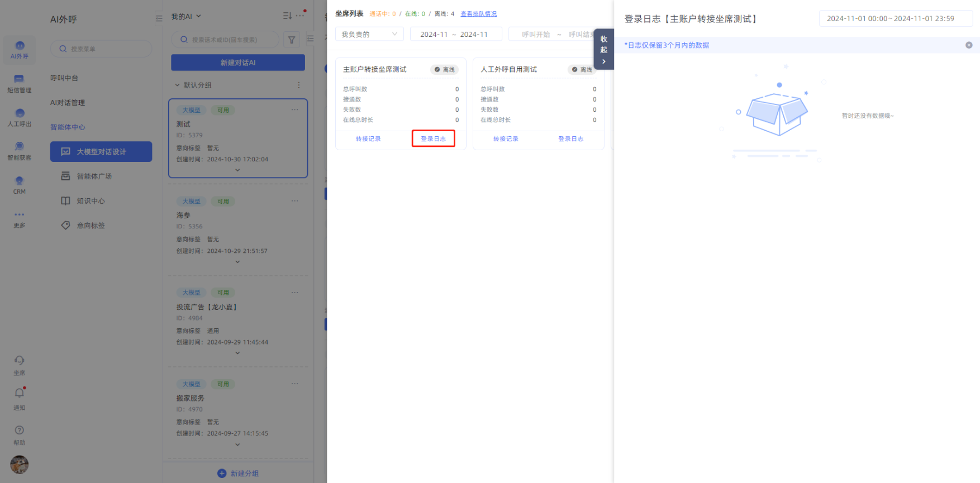Open 查看排队情况 link

point(478,14)
